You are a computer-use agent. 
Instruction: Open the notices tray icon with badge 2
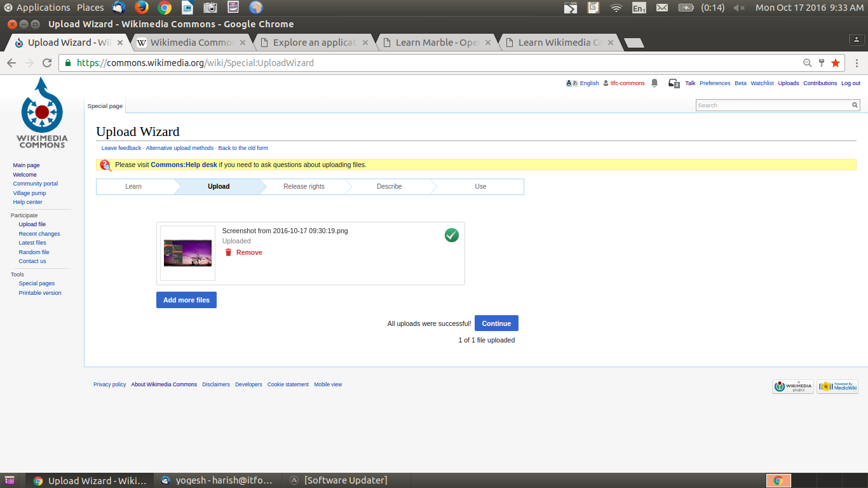point(674,83)
